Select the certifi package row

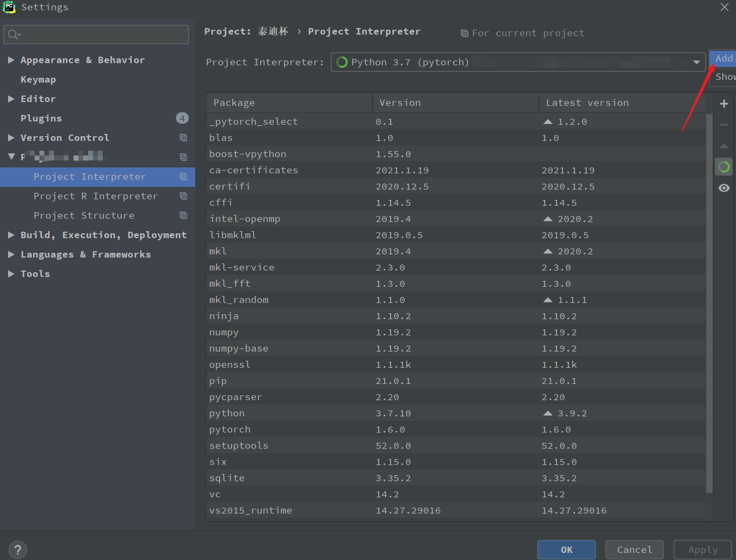click(x=456, y=186)
